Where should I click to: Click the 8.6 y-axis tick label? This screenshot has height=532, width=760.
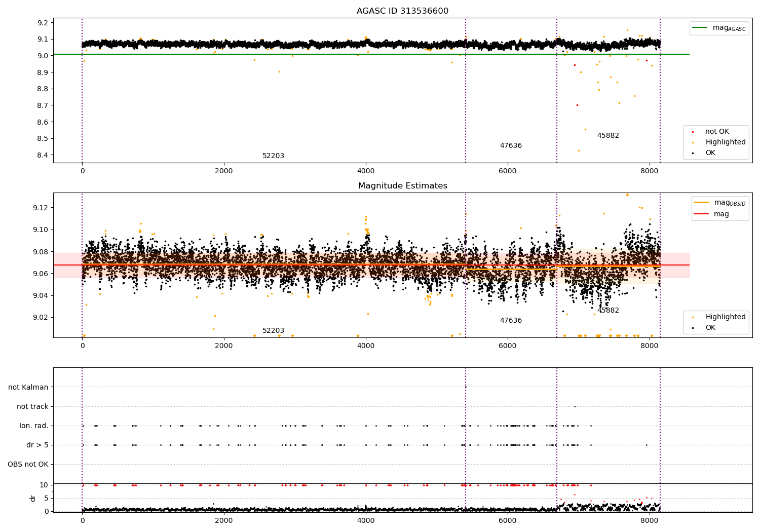click(x=43, y=122)
